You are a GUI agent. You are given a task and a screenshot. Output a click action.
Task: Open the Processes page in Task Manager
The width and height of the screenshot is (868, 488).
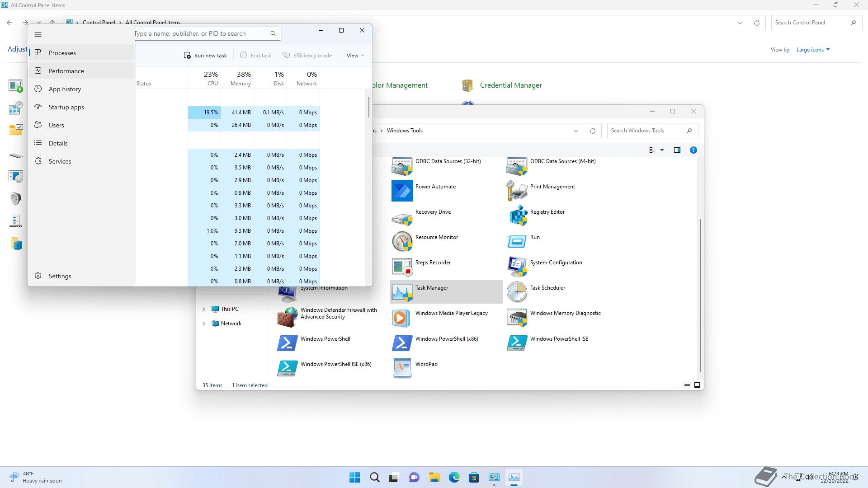pos(81,53)
